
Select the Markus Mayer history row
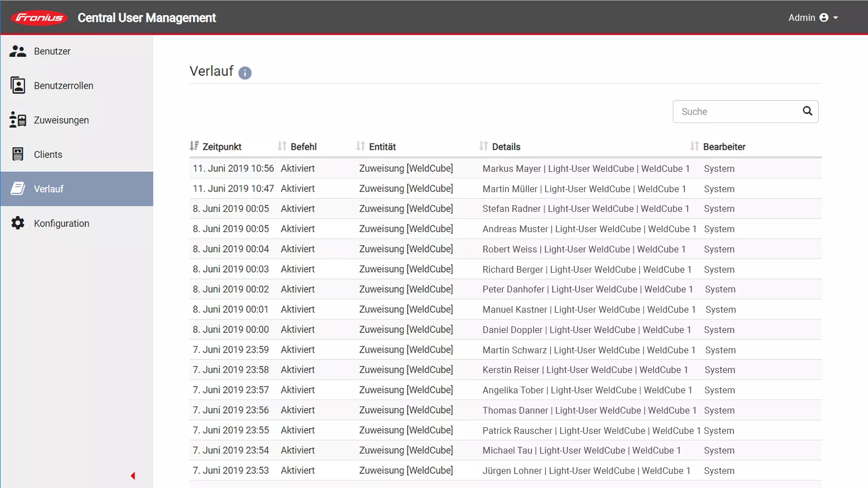coord(505,168)
